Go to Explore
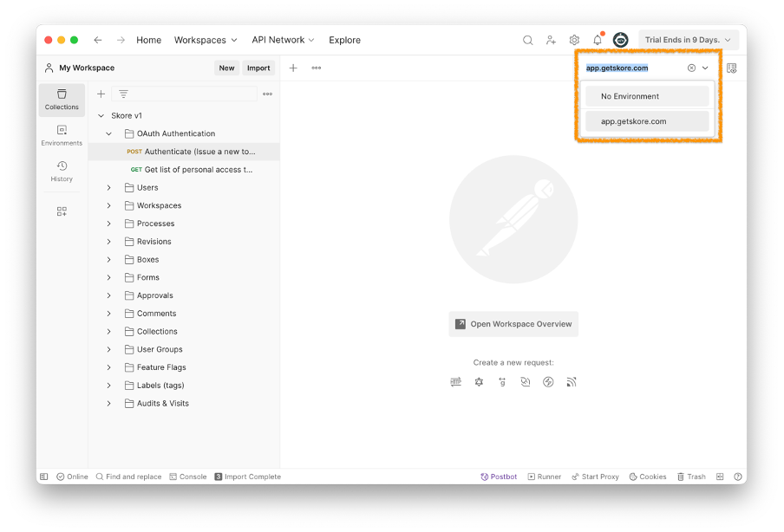The width and height of the screenshot is (784, 532). [x=344, y=40]
